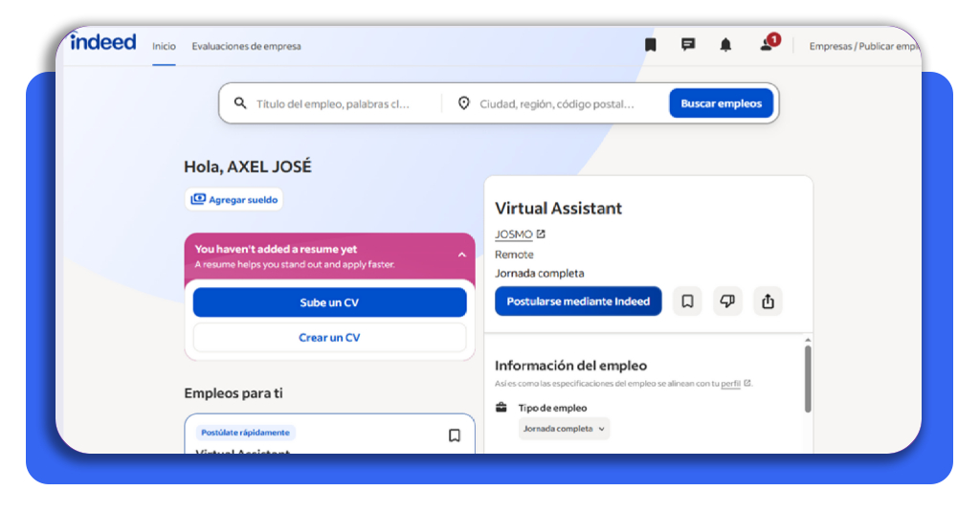Open the JOSMO company link

514,234
